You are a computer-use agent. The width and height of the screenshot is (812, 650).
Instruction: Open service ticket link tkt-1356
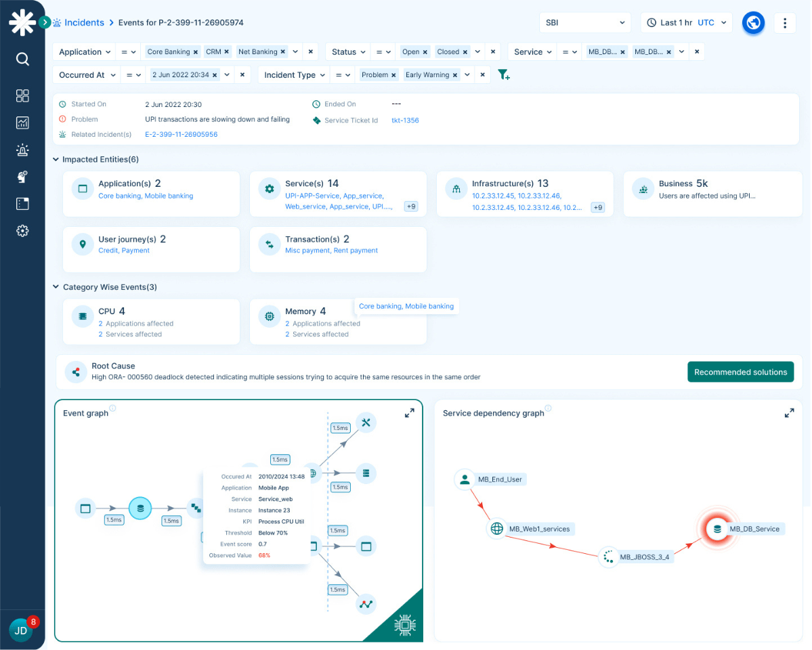pos(405,121)
